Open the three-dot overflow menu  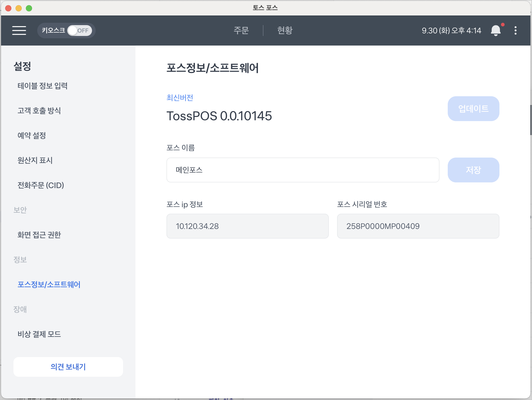click(515, 30)
